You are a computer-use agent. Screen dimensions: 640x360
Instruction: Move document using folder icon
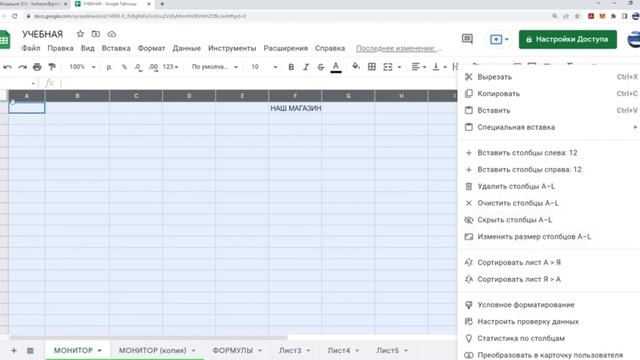pyautogui.click(x=96, y=34)
